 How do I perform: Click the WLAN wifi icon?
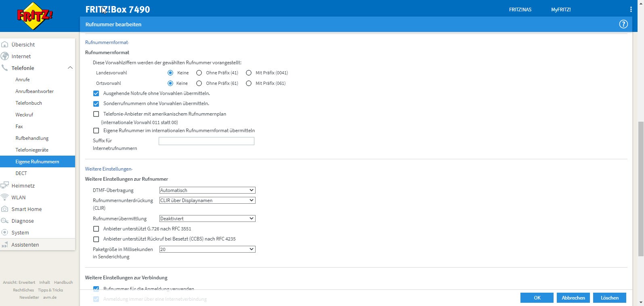(x=5, y=197)
